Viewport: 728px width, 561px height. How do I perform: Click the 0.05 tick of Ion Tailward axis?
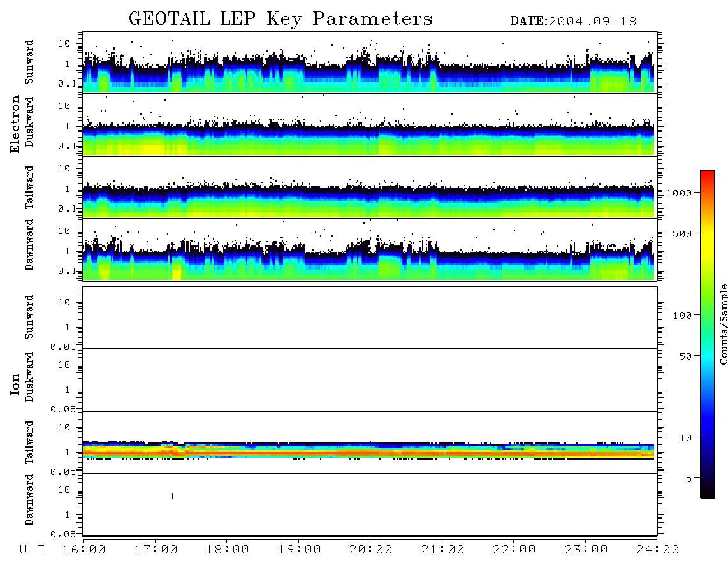tap(62, 472)
